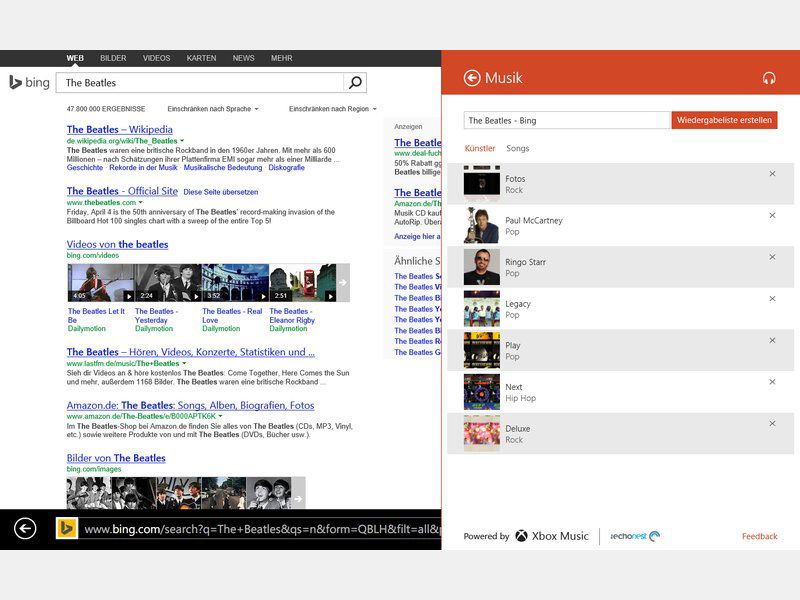Open The Beatles – Wikipedia result
The height and width of the screenshot is (600, 800).
[x=119, y=130]
